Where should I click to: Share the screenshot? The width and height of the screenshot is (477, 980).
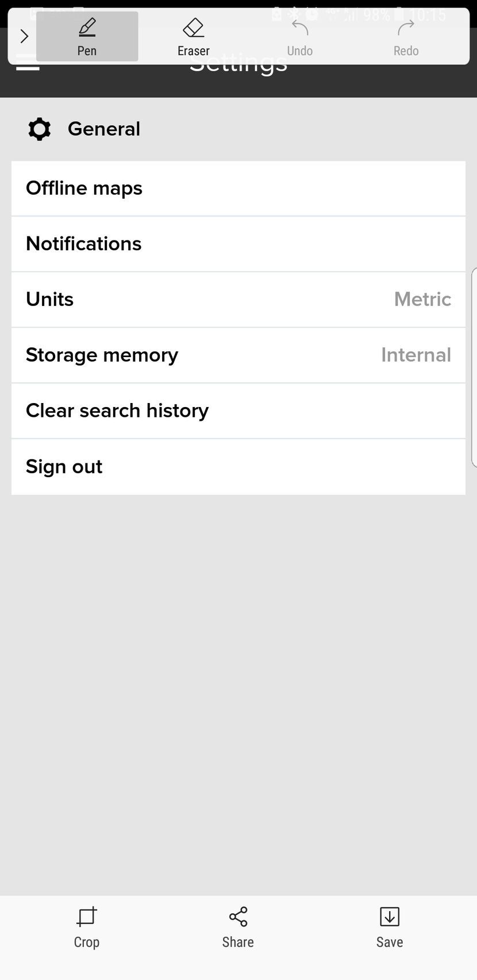(238, 927)
